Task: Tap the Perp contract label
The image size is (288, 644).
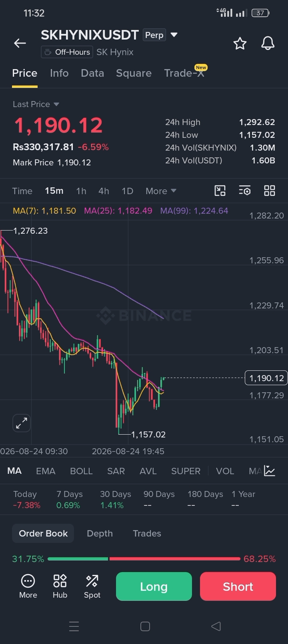Action: pyautogui.click(x=154, y=35)
